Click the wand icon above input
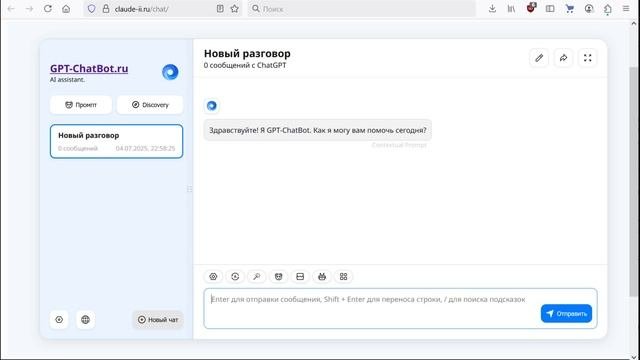 click(257, 277)
